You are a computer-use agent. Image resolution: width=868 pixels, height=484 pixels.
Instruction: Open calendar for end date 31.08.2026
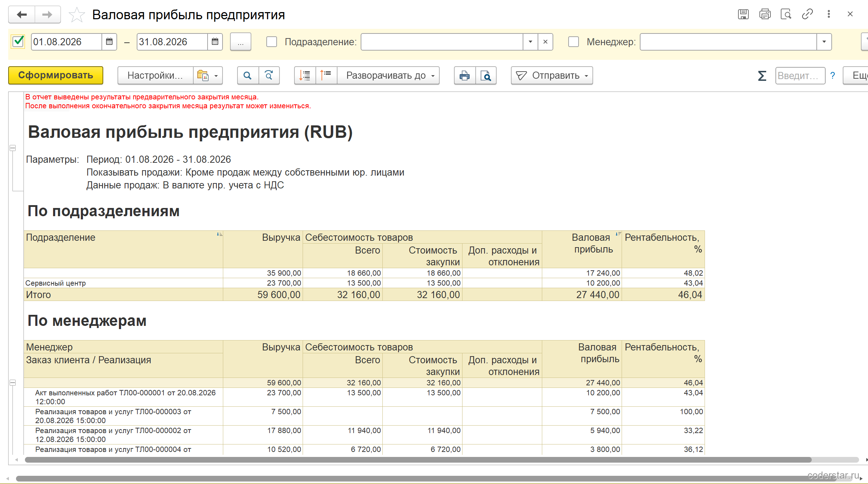coord(215,42)
